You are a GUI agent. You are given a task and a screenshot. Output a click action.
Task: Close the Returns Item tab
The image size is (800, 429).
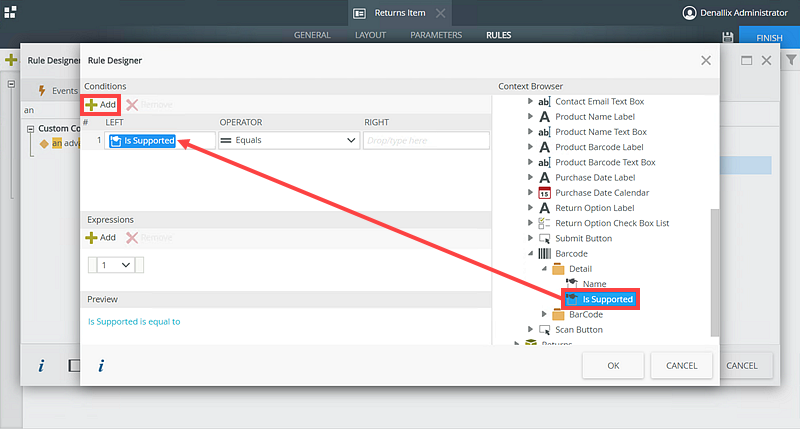[x=440, y=13]
